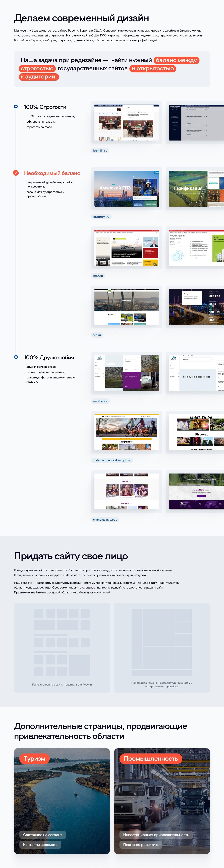Open the Промышленность truck factory card
Image resolution: width=224 pixels, height=868 pixels.
162,801
